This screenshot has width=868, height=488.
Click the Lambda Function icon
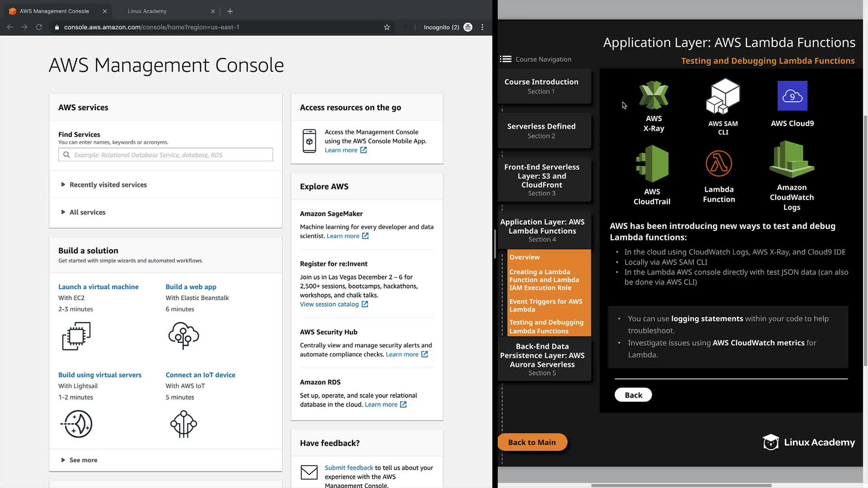[x=718, y=164]
